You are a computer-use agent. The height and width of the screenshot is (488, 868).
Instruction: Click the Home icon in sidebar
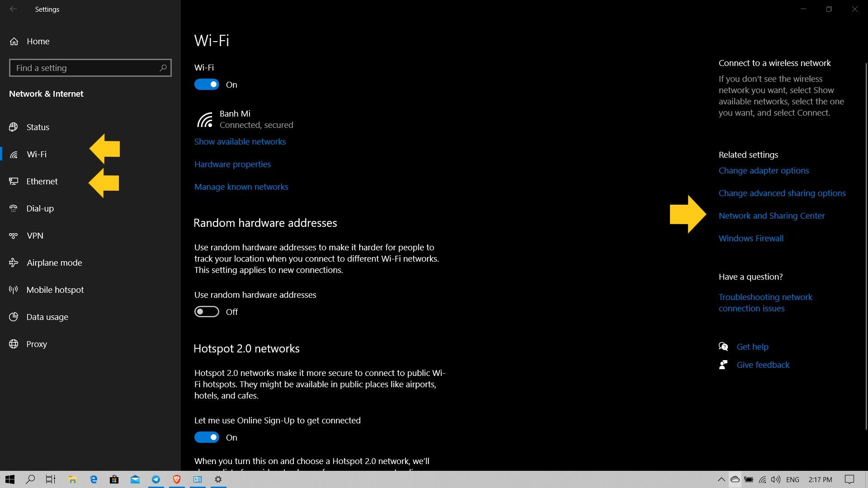pyautogui.click(x=14, y=42)
